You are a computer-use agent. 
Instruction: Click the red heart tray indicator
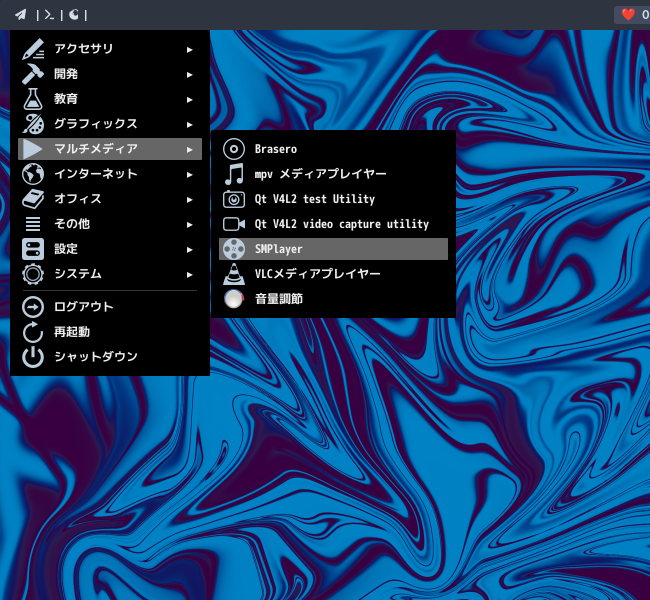[x=628, y=15]
